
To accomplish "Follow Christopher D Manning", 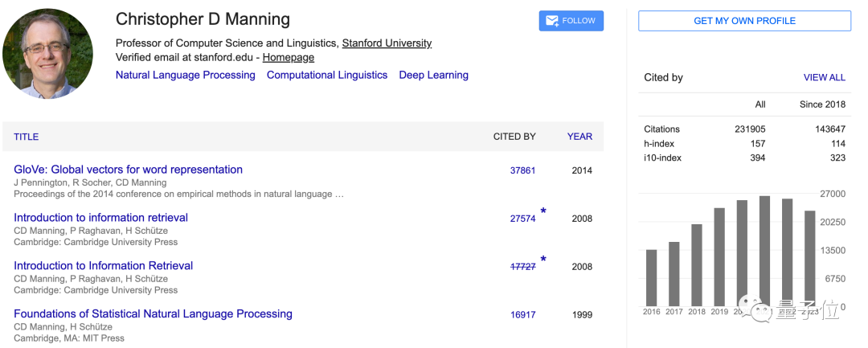I will [x=571, y=21].
